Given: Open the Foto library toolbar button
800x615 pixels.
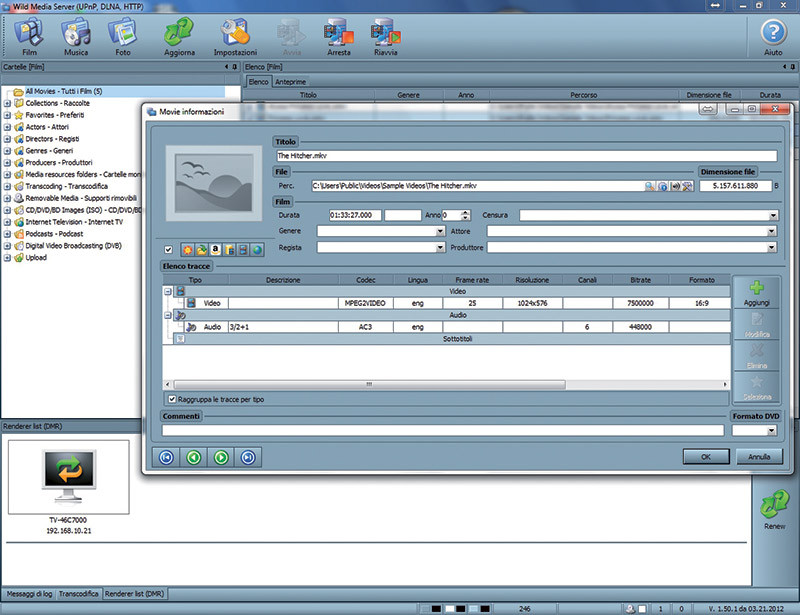Looking at the screenshot, I should pos(122,37).
